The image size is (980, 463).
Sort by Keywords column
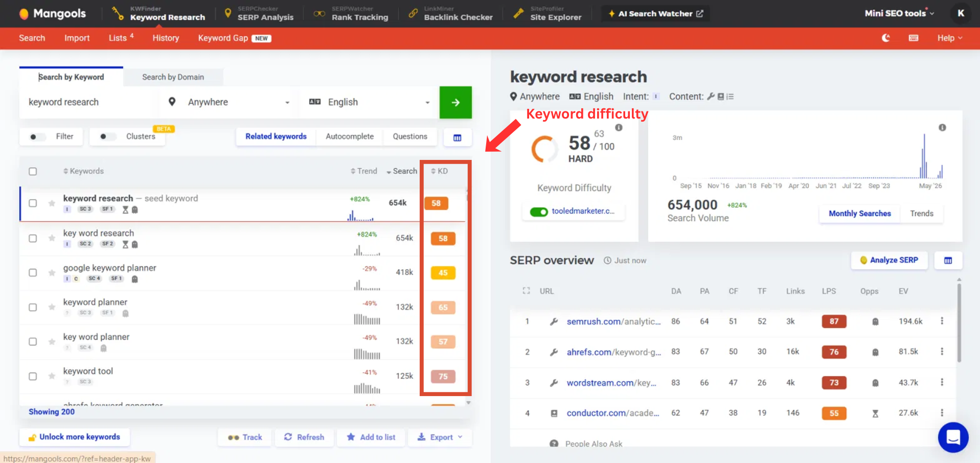click(x=83, y=171)
